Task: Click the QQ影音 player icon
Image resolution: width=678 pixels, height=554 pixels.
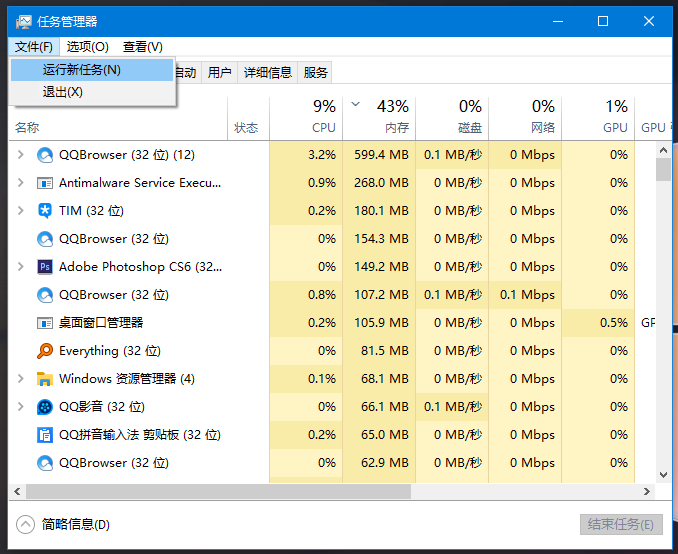Action: [x=45, y=407]
